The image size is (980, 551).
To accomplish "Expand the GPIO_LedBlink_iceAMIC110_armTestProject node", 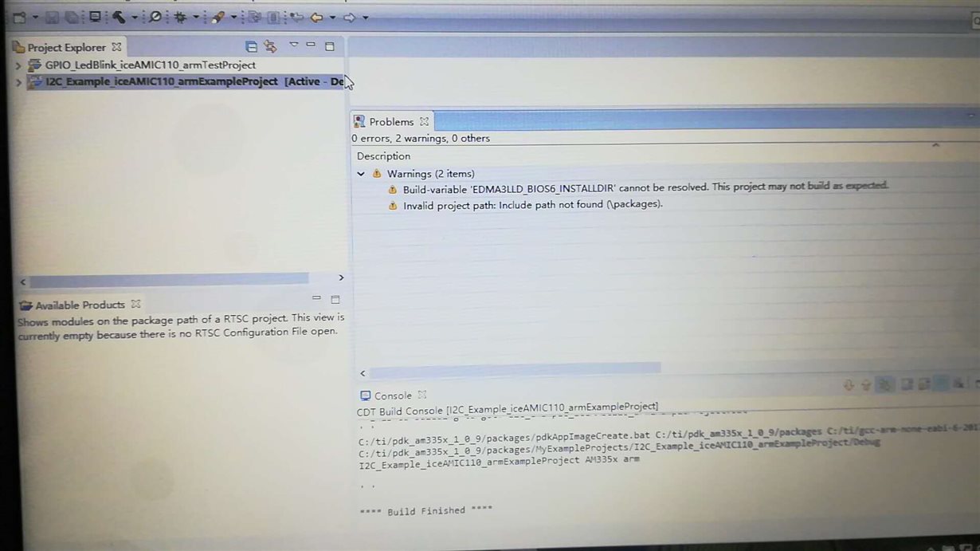I will (x=18, y=65).
